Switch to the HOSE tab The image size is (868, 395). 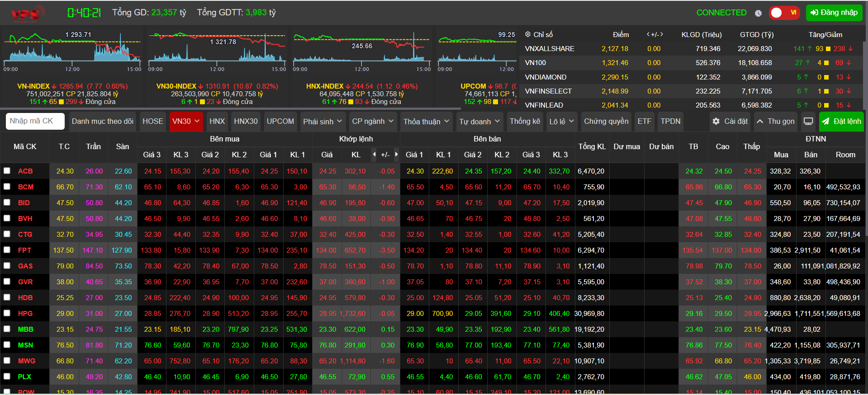(153, 121)
